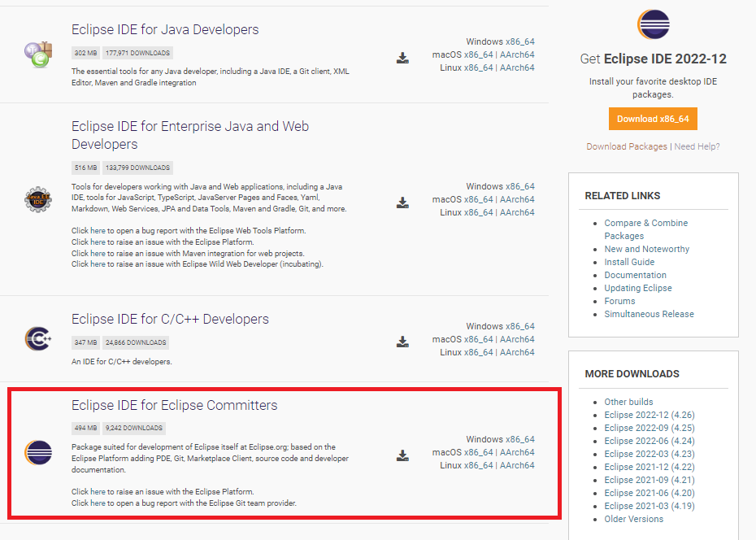Open Eclipse 2021-09 (4.21) link
The image size is (756, 540).
650,480
